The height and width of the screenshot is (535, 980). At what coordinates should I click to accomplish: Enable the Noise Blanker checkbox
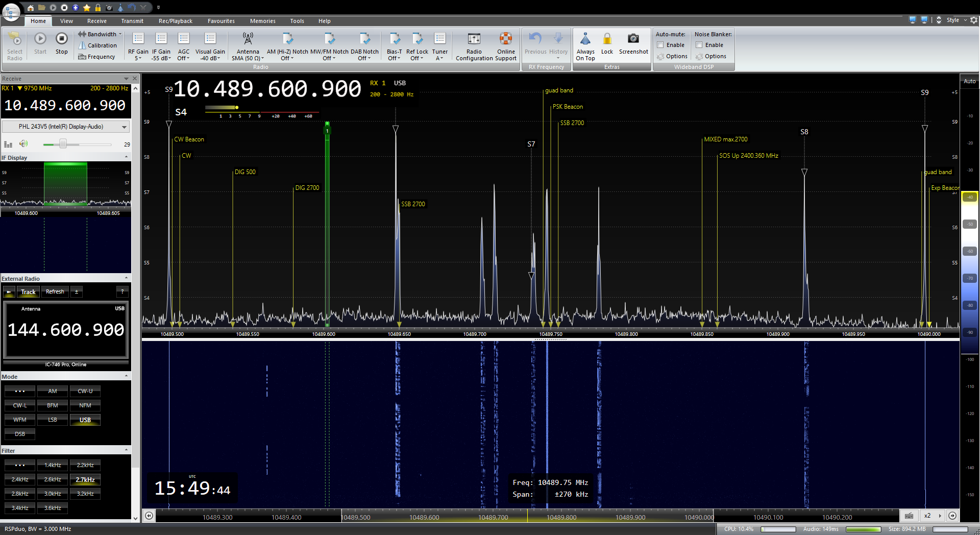tap(699, 45)
